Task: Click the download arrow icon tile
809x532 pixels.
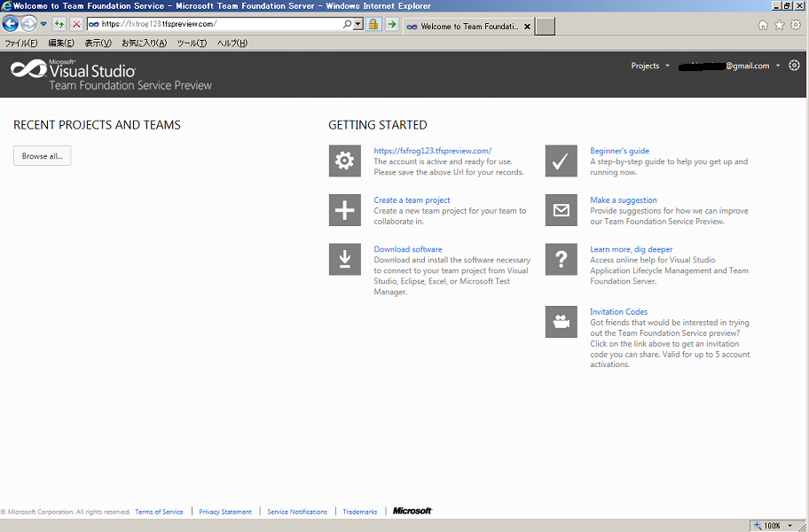Action: 344,259
